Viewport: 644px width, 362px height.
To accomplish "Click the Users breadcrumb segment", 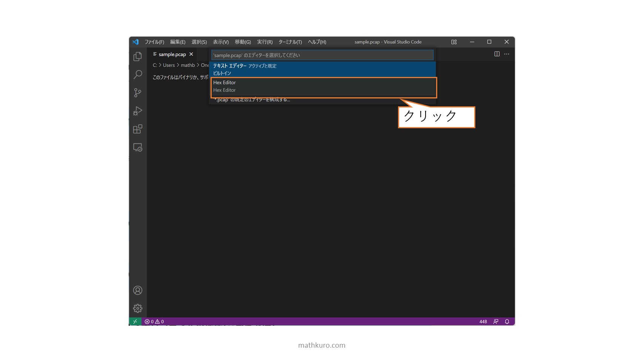I will point(169,65).
